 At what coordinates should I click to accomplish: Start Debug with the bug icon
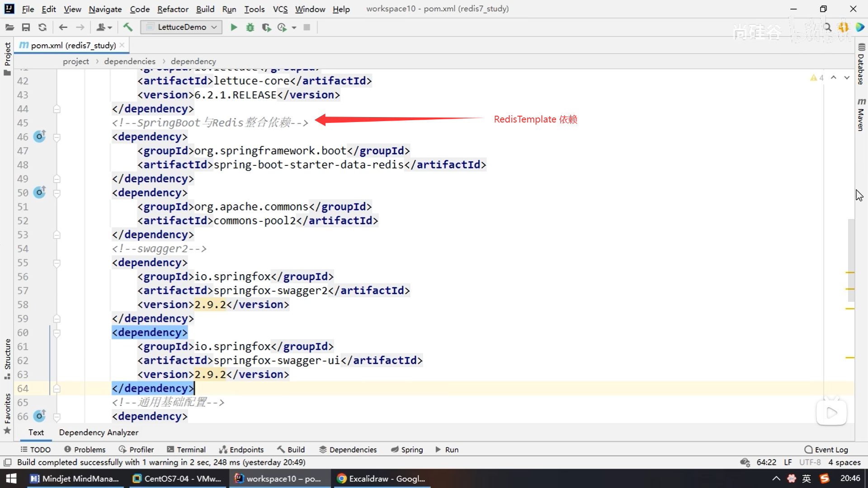tap(250, 28)
